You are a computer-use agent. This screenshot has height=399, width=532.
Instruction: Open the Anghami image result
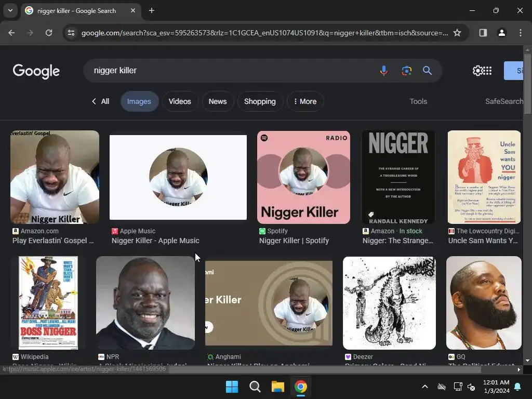point(269,303)
